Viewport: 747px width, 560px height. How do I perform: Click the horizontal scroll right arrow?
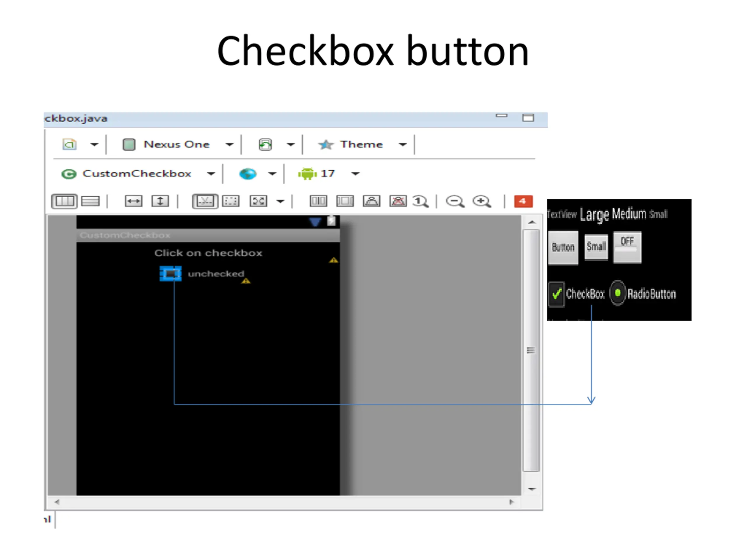(512, 502)
